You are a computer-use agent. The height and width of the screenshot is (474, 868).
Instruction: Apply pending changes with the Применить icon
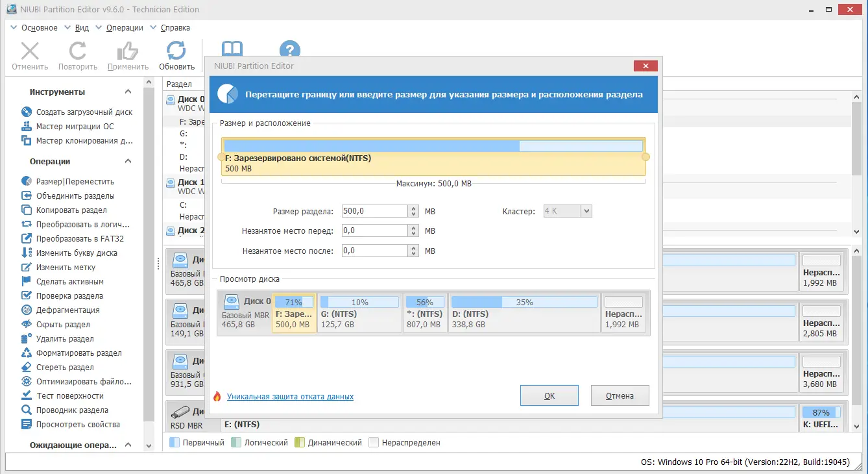pyautogui.click(x=128, y=51)
